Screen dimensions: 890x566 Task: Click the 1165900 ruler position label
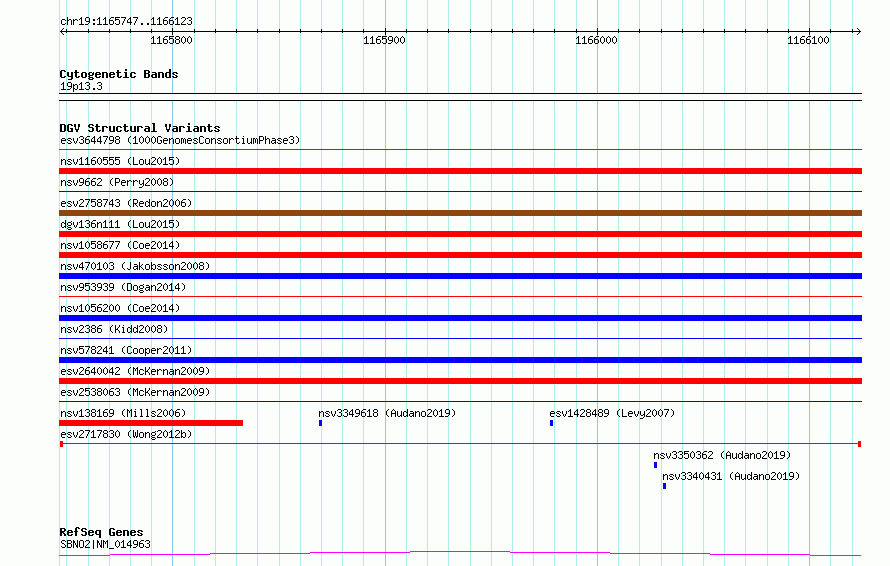point(384,40)
